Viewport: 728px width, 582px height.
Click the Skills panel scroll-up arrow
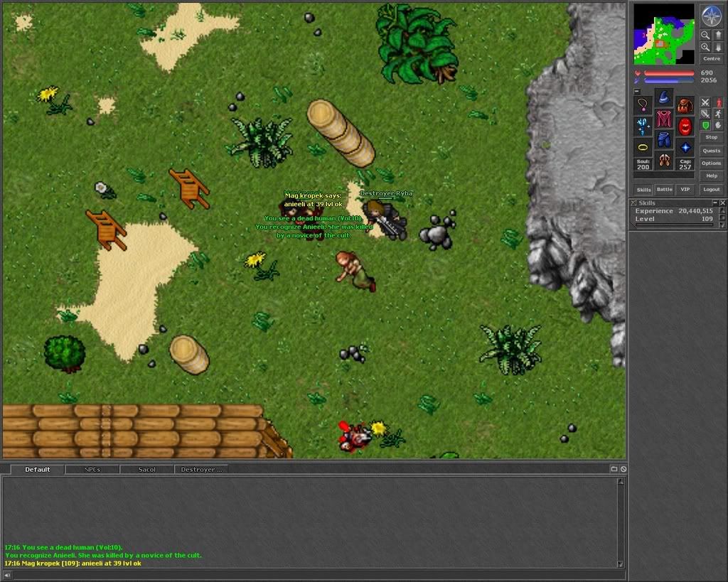pos(722,211)
